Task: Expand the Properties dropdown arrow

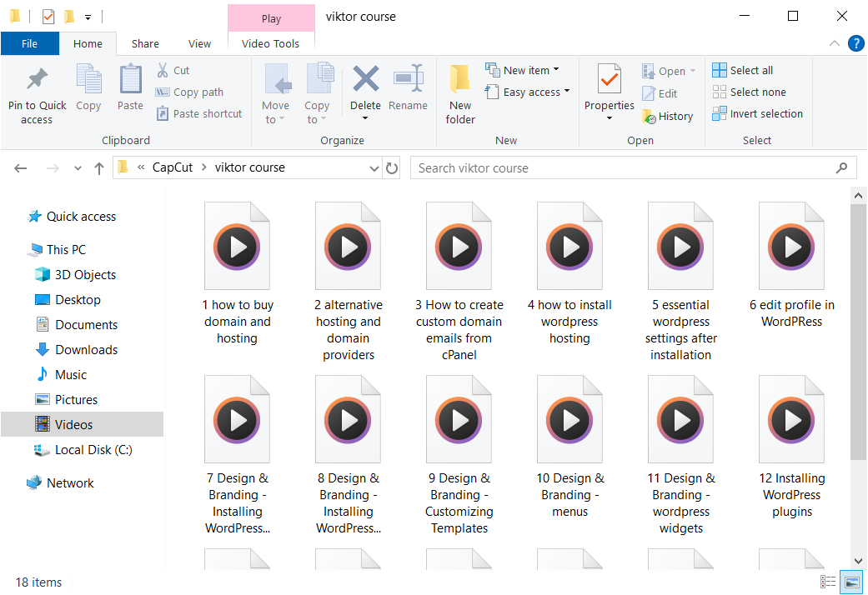Action: (x=610, y=118)
